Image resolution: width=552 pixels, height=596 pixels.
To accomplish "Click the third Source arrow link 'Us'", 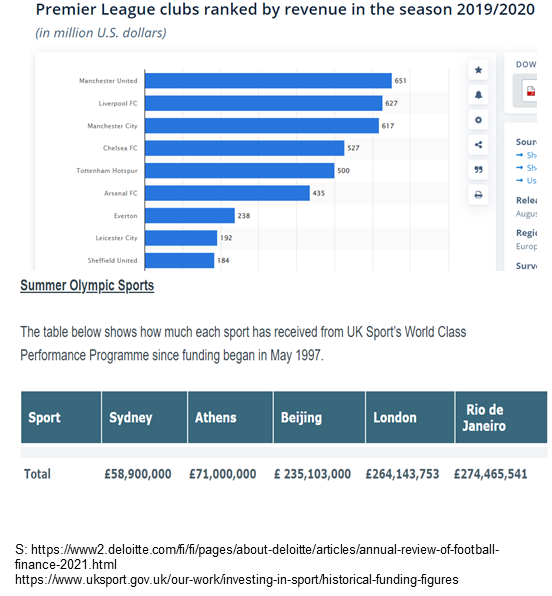I will click(x=526, y=181).
